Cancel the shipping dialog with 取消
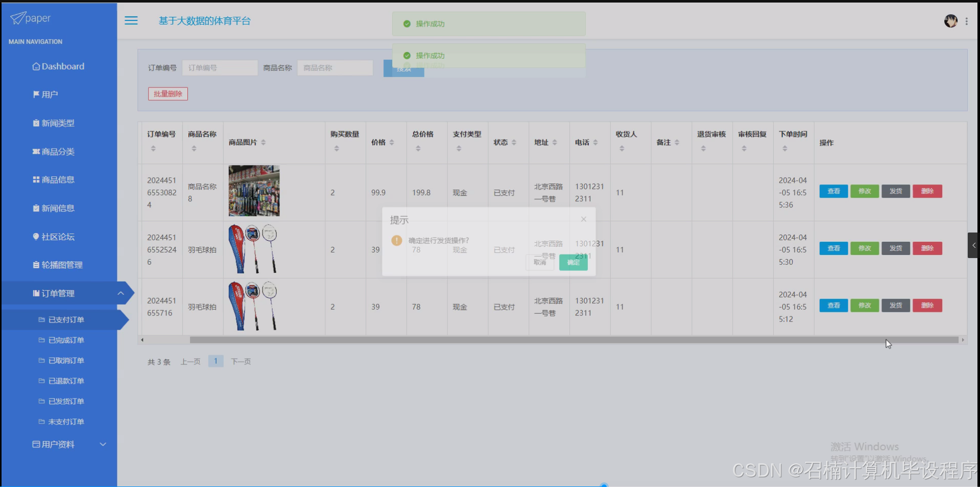980x487 pixels. 540,263
